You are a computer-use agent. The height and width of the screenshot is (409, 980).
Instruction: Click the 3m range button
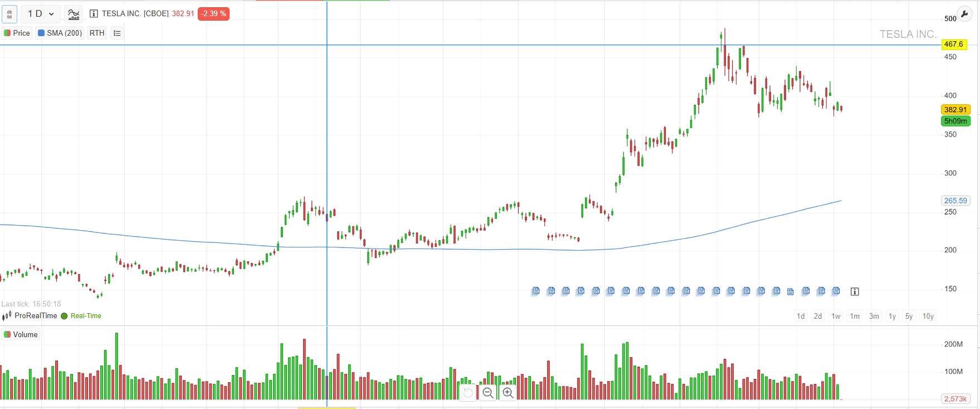(x=874, y=316)
